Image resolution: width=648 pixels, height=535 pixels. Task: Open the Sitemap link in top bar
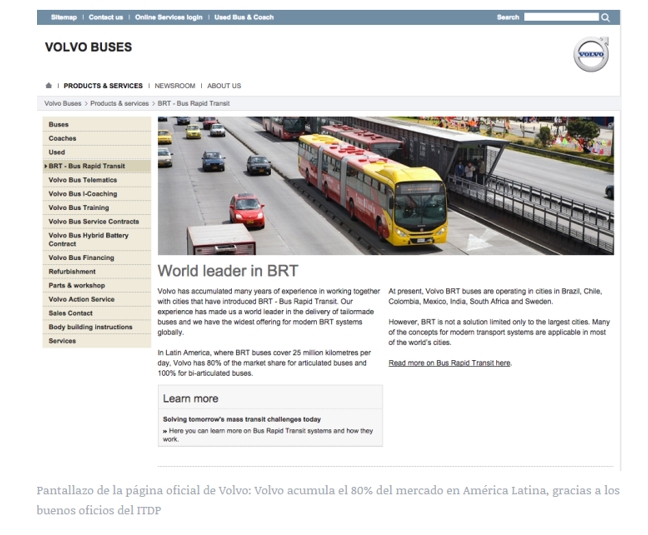click(x=63, y=17)
